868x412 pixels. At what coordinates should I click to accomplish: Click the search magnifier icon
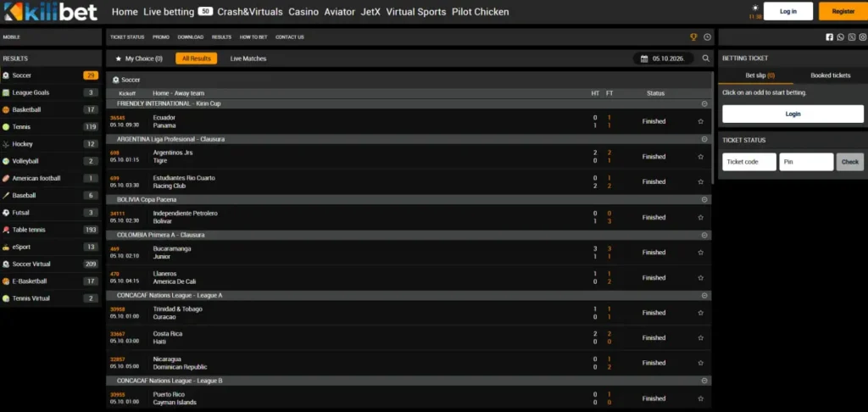706,58
